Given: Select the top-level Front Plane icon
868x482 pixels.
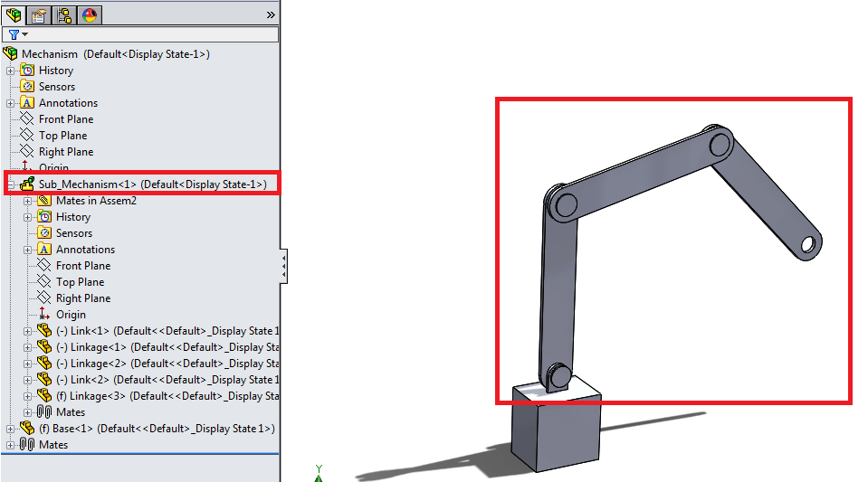Looking at the screenshot, I should tap(27, 118).
